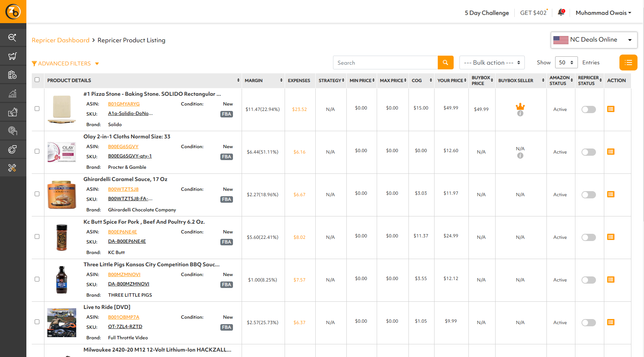The width and height of the screenshot is (644, 357).
Task: Open the 5 Day Challenge link
Action: [x=487, y=13]
